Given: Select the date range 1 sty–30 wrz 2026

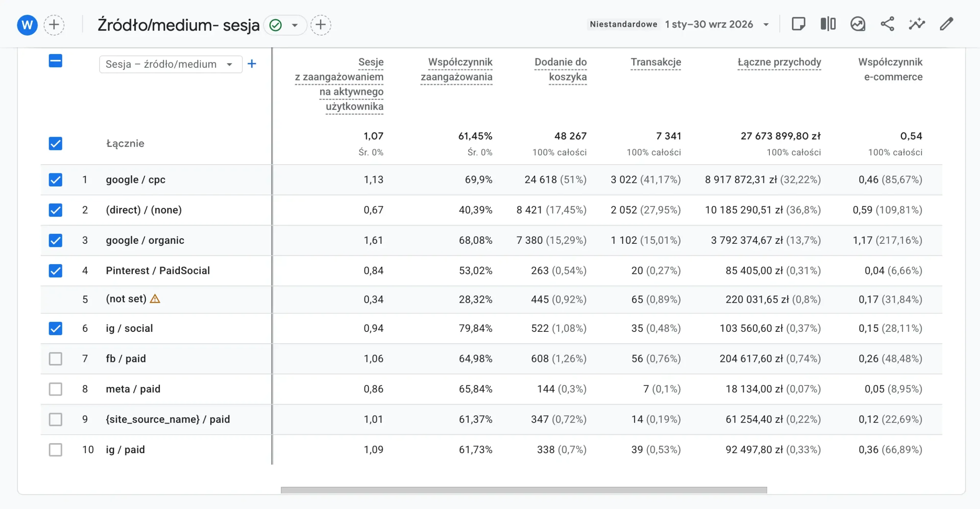Looking at the screenshot, I should [709, 24].
